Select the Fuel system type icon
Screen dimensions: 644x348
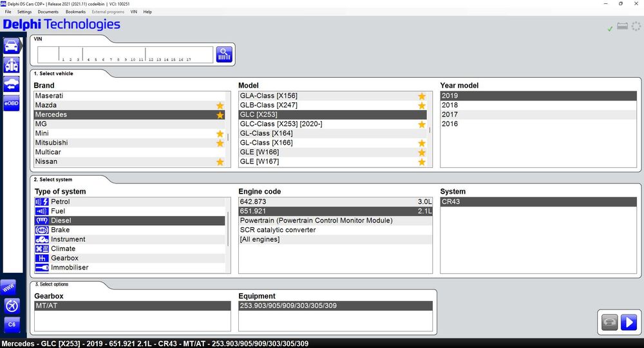[42, 212]
